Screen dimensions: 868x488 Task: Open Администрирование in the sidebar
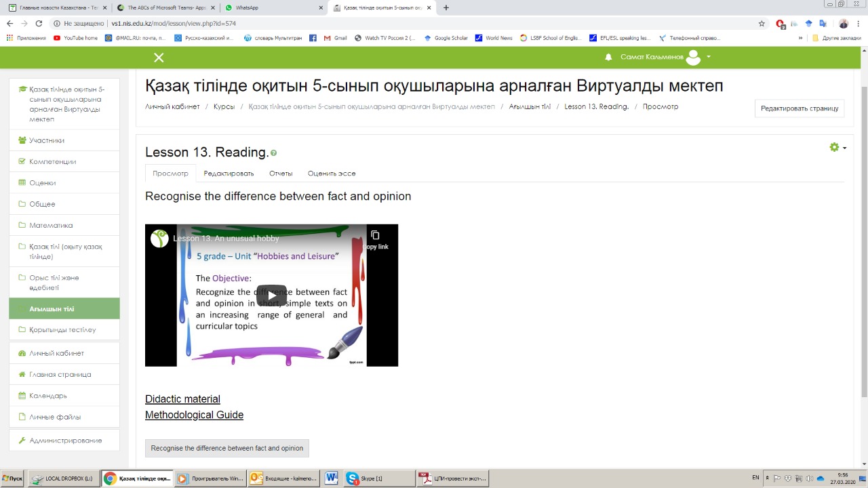65,441
